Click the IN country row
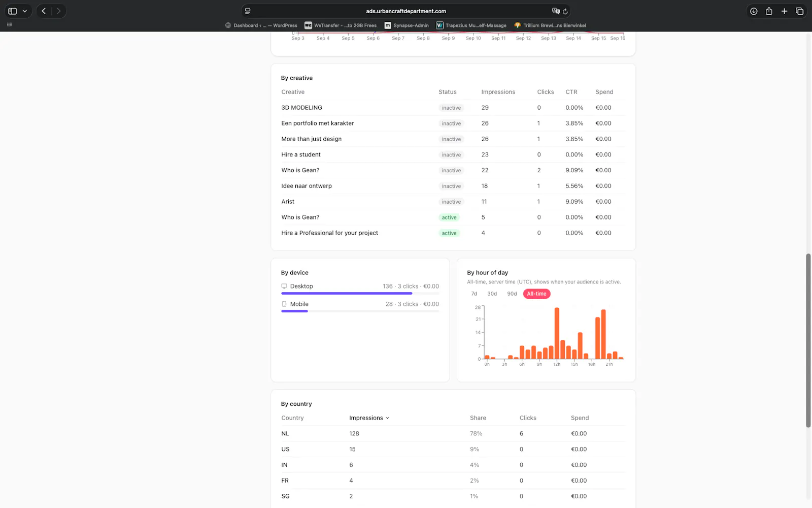The width and height of the screenshot is (812, 508). pos(453,465)
